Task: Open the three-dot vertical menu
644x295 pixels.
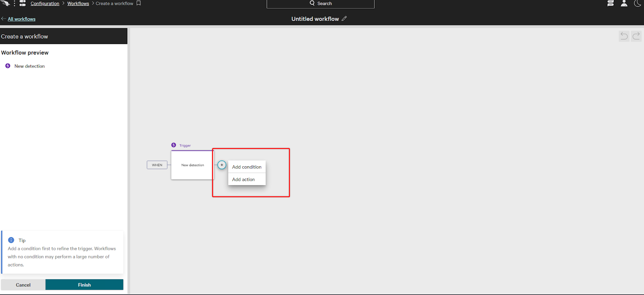Action: 14,3
